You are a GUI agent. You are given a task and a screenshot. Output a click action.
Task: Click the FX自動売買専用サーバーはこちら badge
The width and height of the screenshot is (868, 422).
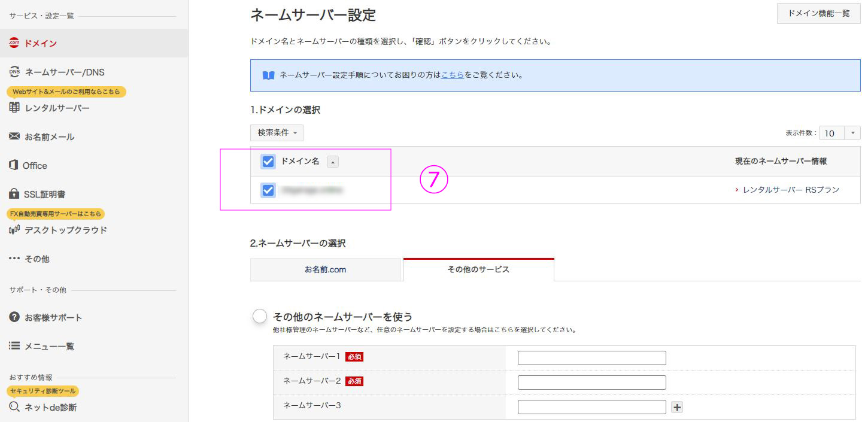pos(56,214)
